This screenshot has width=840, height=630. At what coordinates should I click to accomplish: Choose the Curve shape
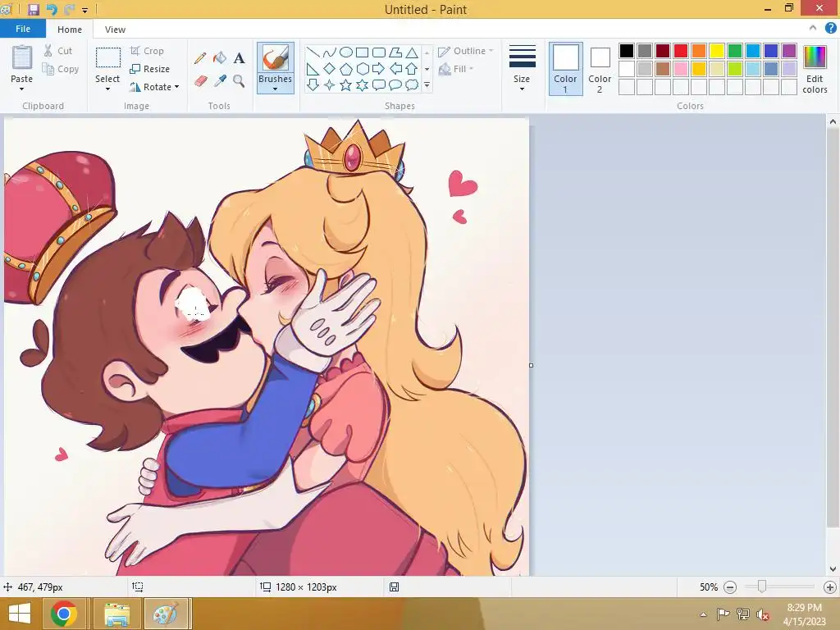[330, 52]
